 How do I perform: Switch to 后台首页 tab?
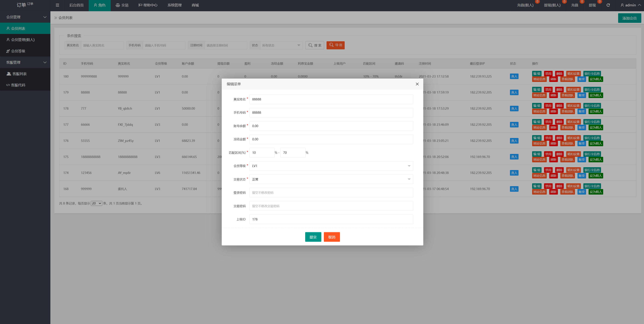[76, 5]
